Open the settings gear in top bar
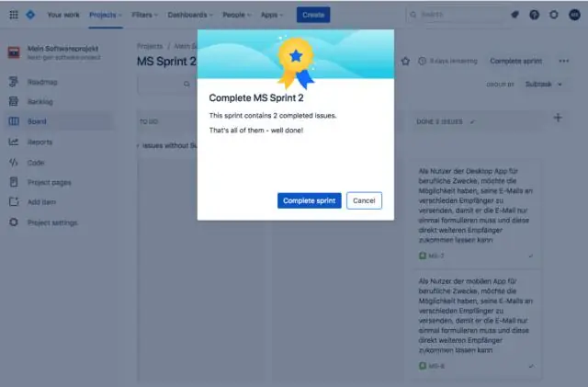Image resolution: width=588 pixels, height=387 pixels. [x=554, y=15]
